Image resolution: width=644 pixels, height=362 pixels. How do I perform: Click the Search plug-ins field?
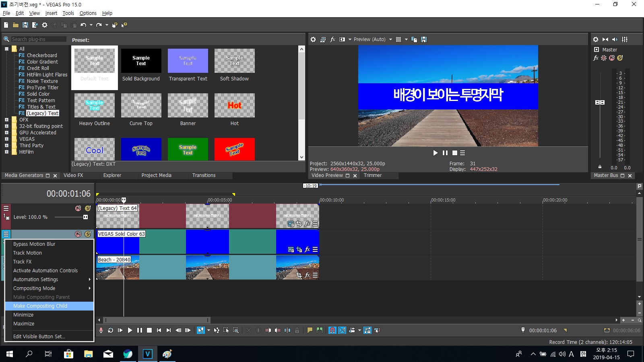click(x=39, y=39)
